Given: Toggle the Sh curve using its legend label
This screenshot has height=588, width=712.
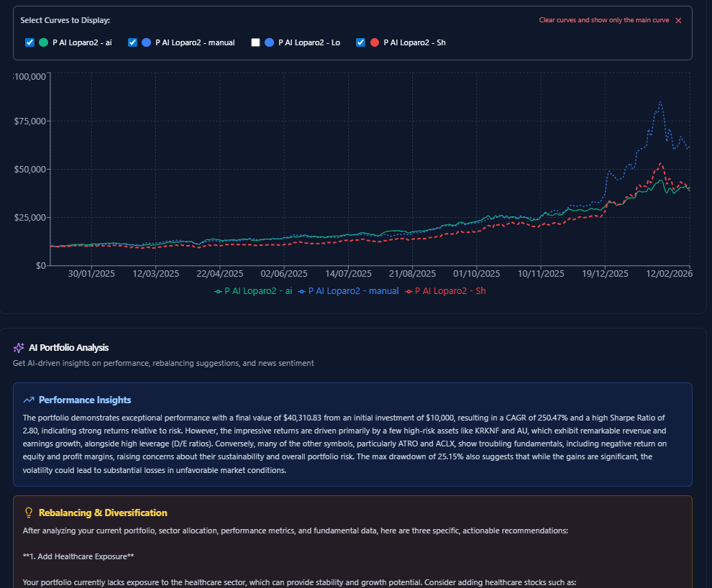Looking at the screenshot, I should coord(445,290).
